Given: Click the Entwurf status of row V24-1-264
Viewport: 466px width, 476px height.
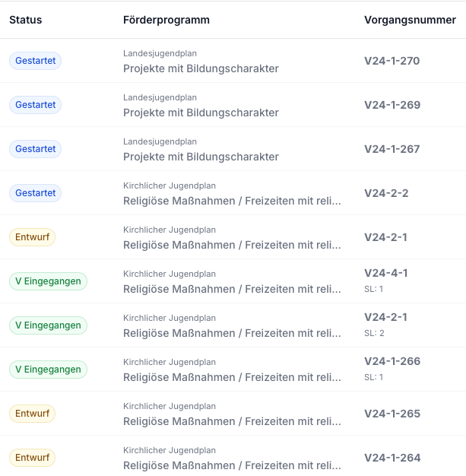Looking at the screenshot, I should [x=32, y=458].
